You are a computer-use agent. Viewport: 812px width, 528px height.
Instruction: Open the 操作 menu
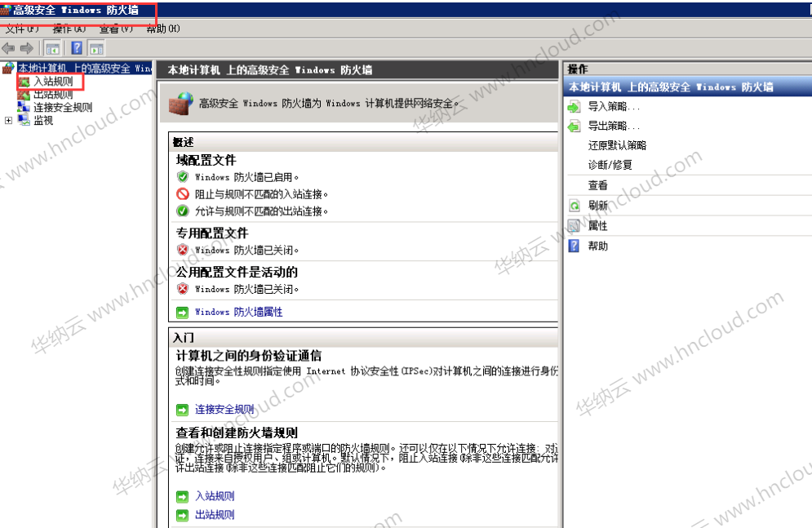click(69, 29)
